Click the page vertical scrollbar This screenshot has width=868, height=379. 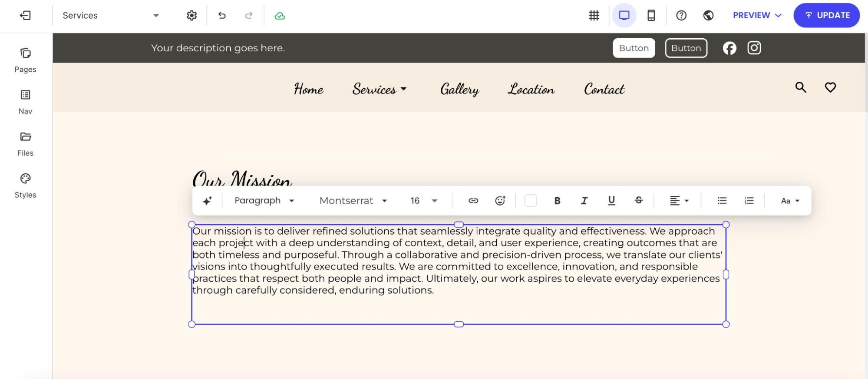pyautogui.click(x=866, y=72)
